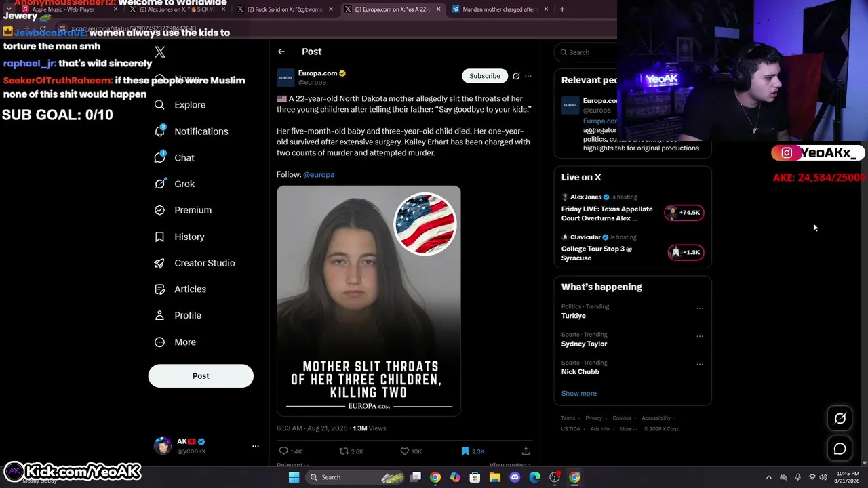The image size is (868, 488).
Task: Open Grok floating button at bottom right
Action: (x=840, y=419)
